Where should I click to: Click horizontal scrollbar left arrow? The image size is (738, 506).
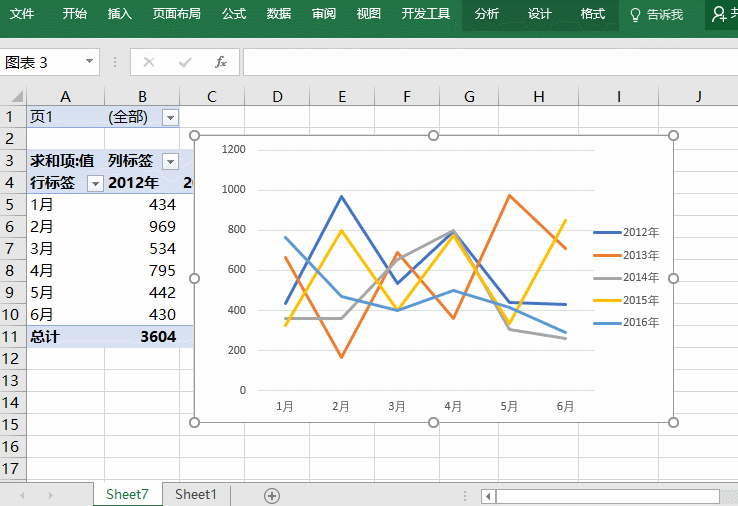(488, 496)
